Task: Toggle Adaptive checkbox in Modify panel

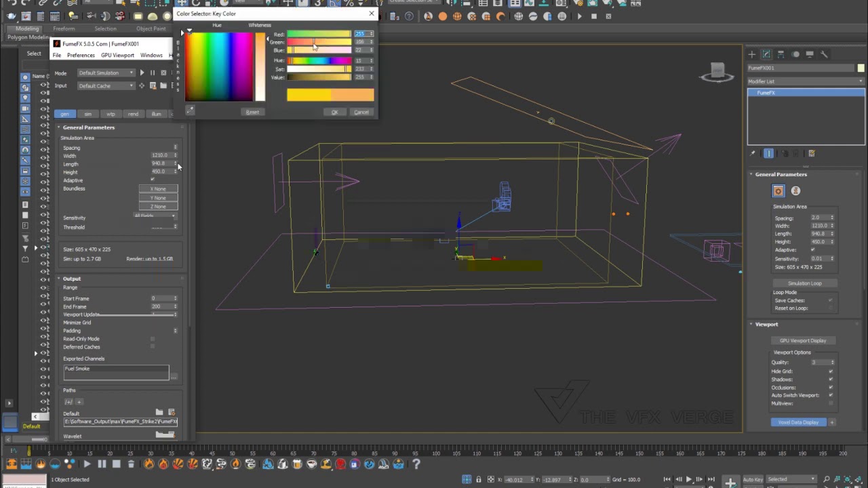Action: point(812,250)
